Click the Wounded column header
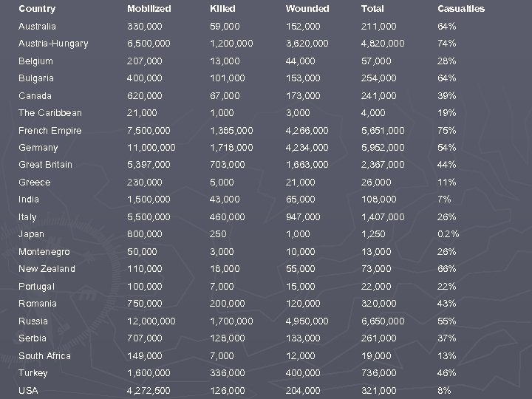This screenshot has width=532, height=399. [x=307, y=9]
